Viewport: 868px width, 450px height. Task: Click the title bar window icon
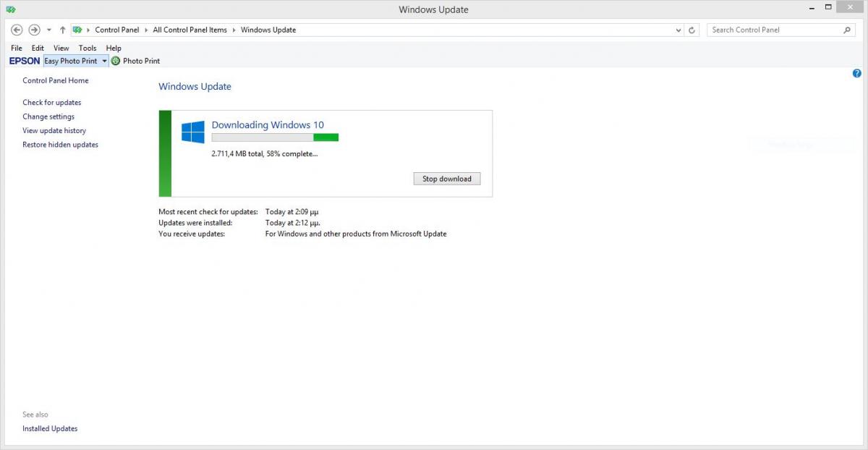click(11, 9)
